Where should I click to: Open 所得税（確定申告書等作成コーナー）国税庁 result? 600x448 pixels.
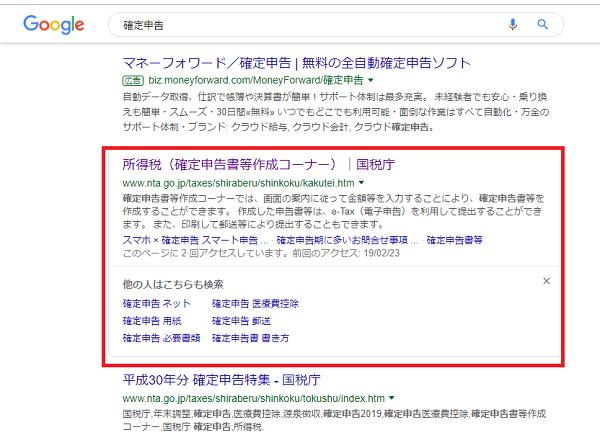click(259, 165)
